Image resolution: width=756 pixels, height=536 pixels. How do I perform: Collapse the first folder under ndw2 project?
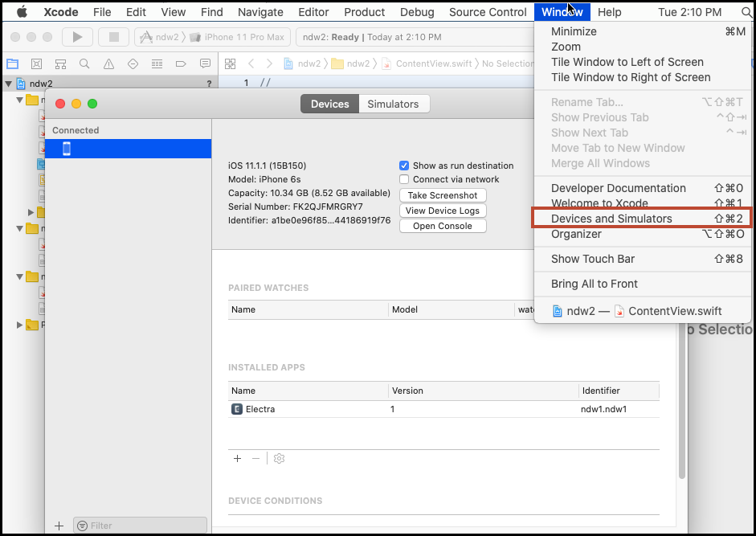[20, 100]
